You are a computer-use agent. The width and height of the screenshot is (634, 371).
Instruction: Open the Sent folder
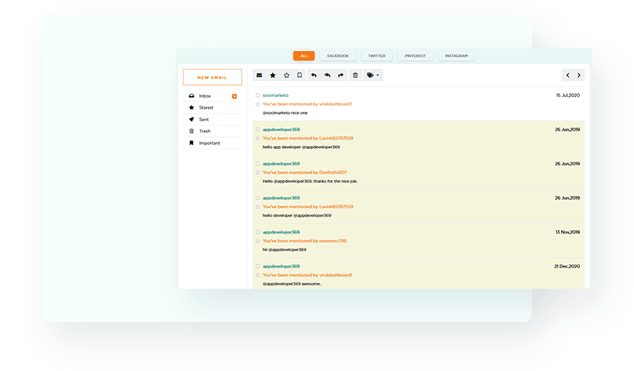pyautogui.click(x=213, y=119)
